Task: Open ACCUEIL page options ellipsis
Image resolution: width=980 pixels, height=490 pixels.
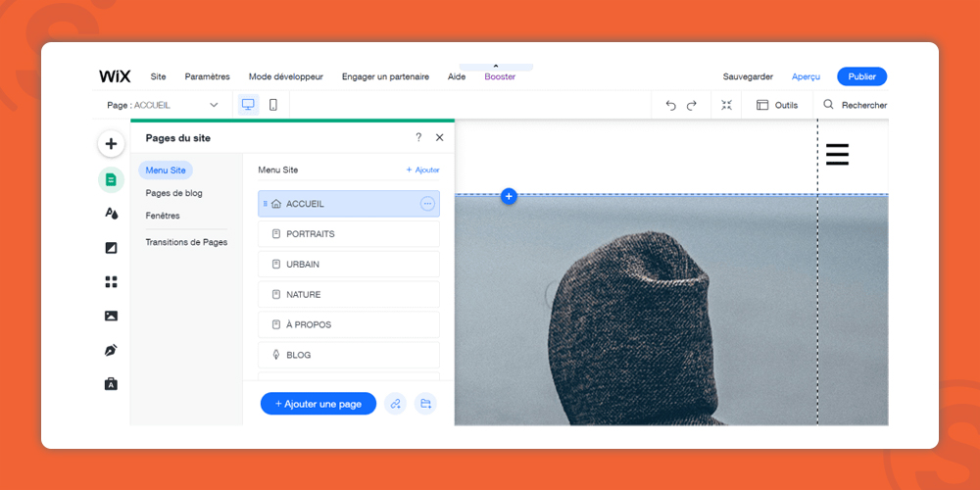Action: (x=427, y=204)
